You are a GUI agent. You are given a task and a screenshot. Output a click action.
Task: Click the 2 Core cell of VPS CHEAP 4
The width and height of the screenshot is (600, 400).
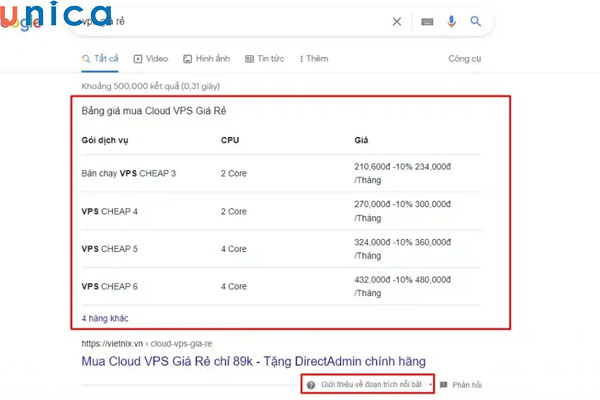coord(234,211)
